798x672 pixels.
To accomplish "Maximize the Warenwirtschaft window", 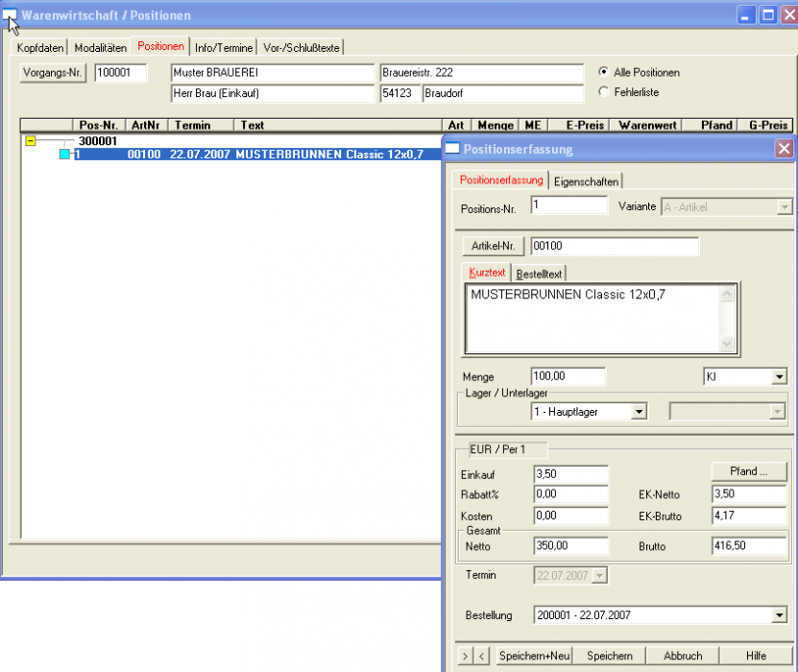I will tap(767, 14).
